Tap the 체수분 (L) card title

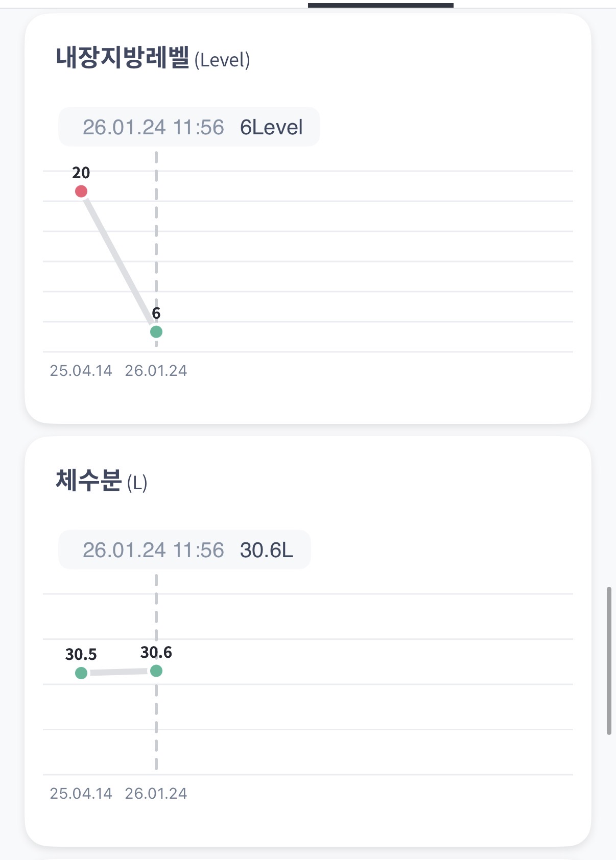click(x=101, y=481)
